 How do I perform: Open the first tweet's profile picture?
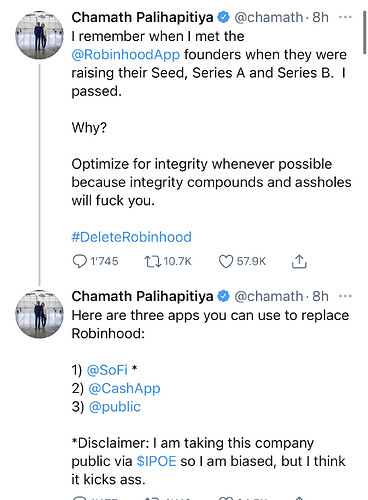(39, 35)
